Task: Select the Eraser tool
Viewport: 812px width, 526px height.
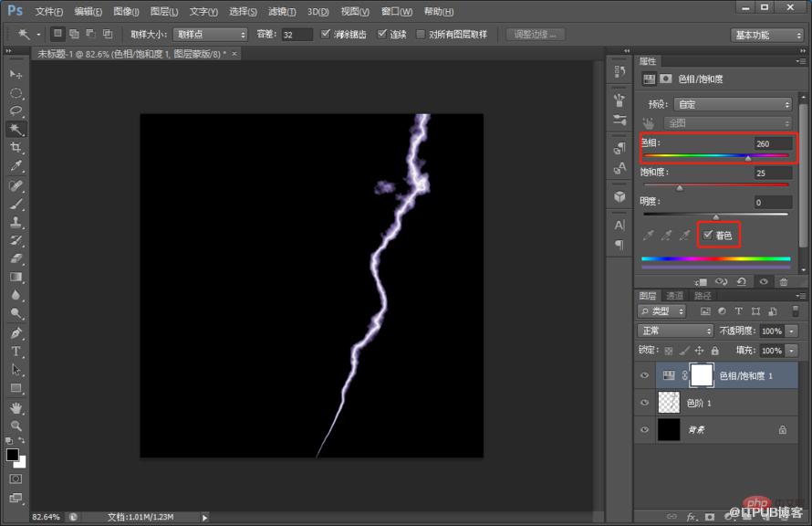Action: tap(16, 258)
